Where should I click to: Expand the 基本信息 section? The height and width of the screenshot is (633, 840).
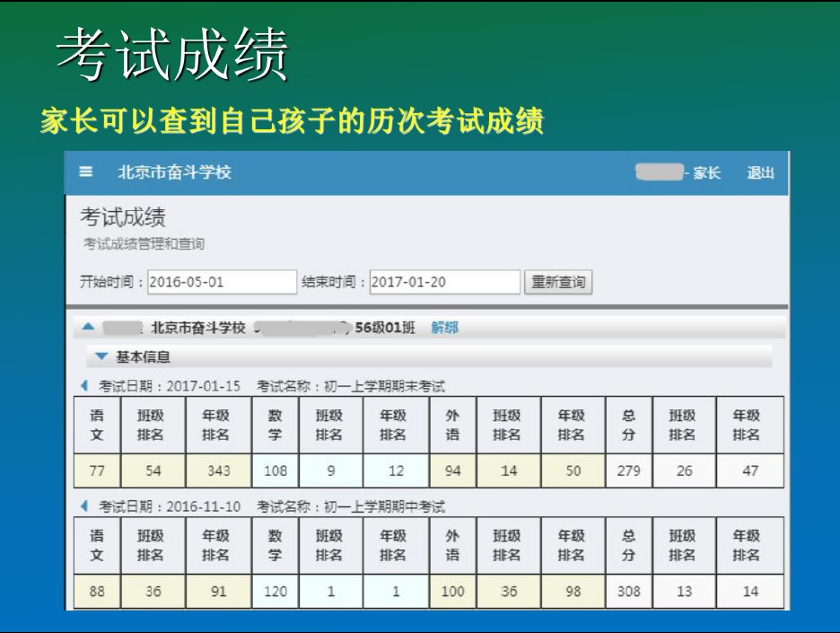(x=102, y=357)
